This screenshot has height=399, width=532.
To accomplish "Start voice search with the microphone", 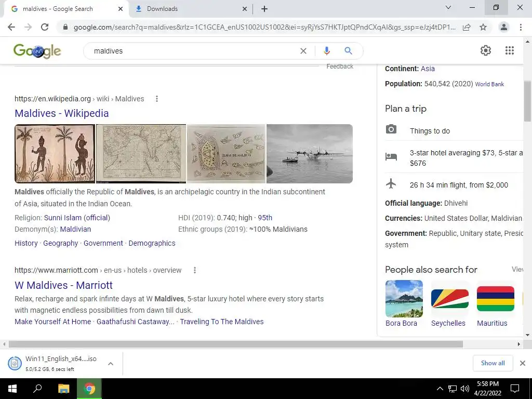I will pos(326,51).
